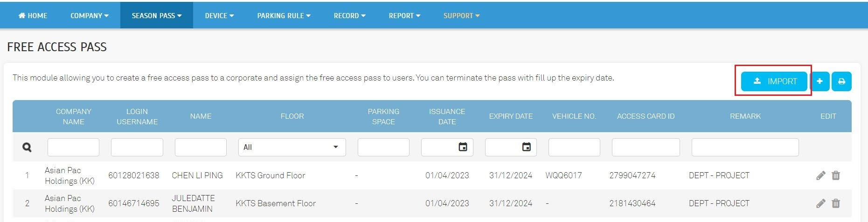Screen dimensions: 868x222
Task: Click the Company Name filter field
Action: pos(73,147)
